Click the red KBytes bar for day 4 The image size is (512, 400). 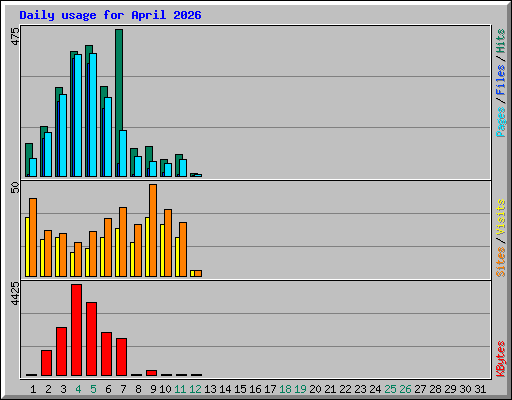76,330
